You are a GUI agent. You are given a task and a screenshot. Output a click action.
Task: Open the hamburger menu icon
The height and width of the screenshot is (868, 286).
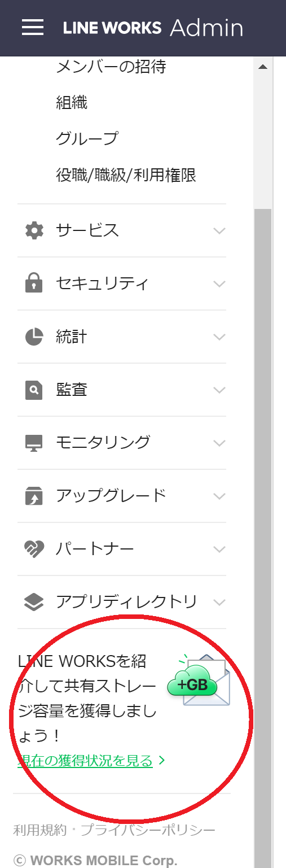33,27
